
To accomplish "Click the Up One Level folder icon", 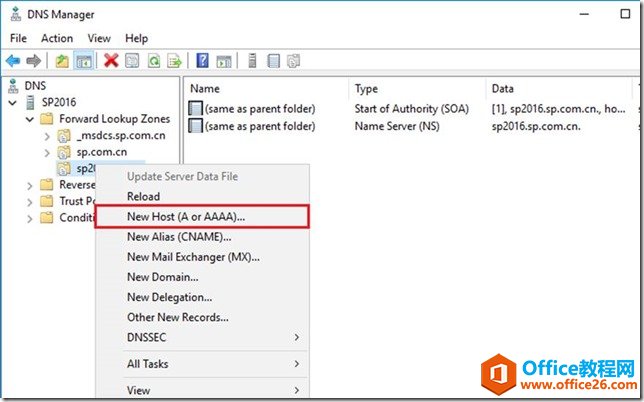I will [x=62, y=61].
